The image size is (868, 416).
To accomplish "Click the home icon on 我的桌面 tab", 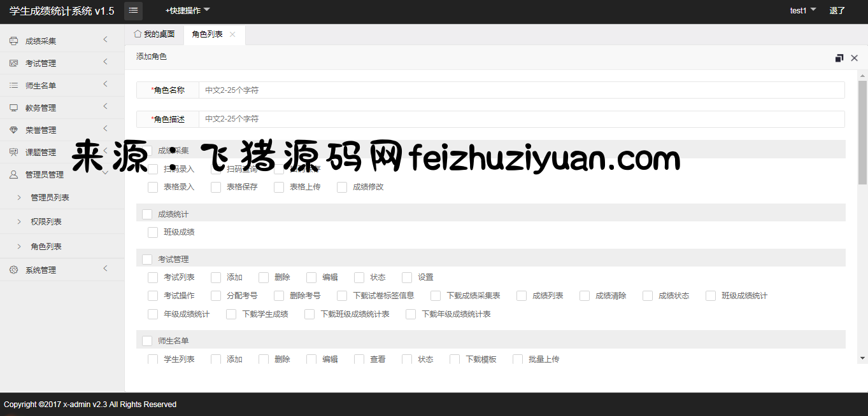I will click(x=137, y=34).
